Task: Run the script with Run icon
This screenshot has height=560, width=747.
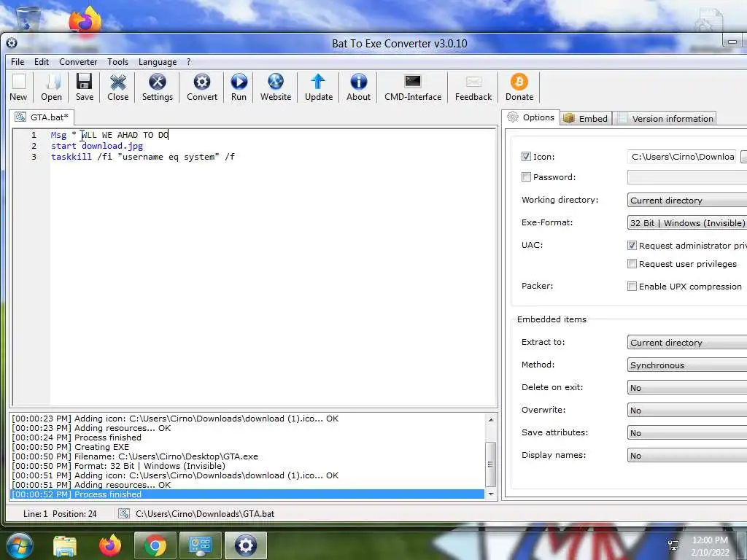Action: [239, 87]
